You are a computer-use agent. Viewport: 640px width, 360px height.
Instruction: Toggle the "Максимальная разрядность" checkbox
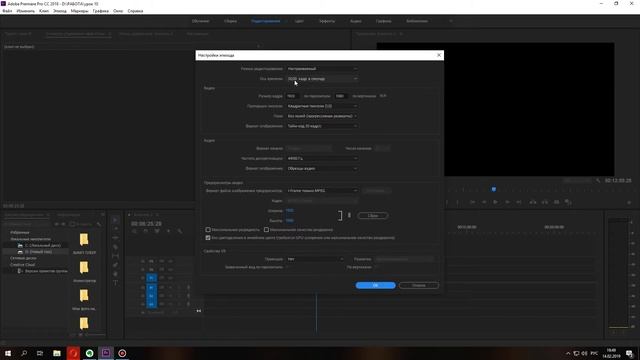point(208,230)
